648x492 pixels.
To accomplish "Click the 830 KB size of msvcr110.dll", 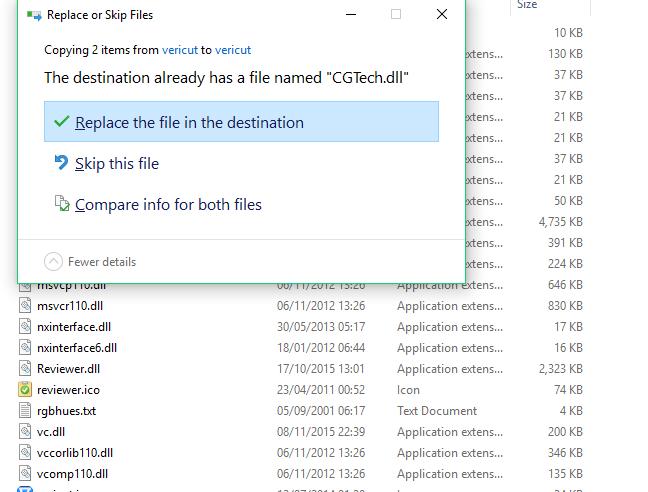I will tap(565, 306).
